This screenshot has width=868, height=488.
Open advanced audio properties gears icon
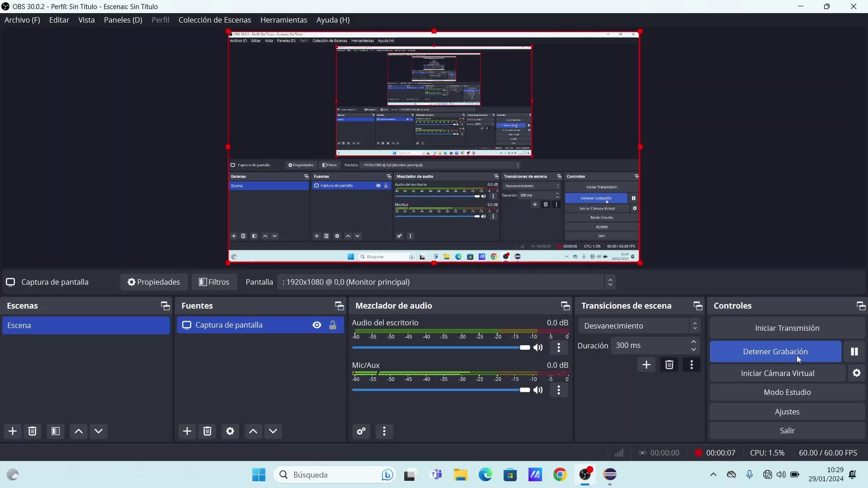361,432
